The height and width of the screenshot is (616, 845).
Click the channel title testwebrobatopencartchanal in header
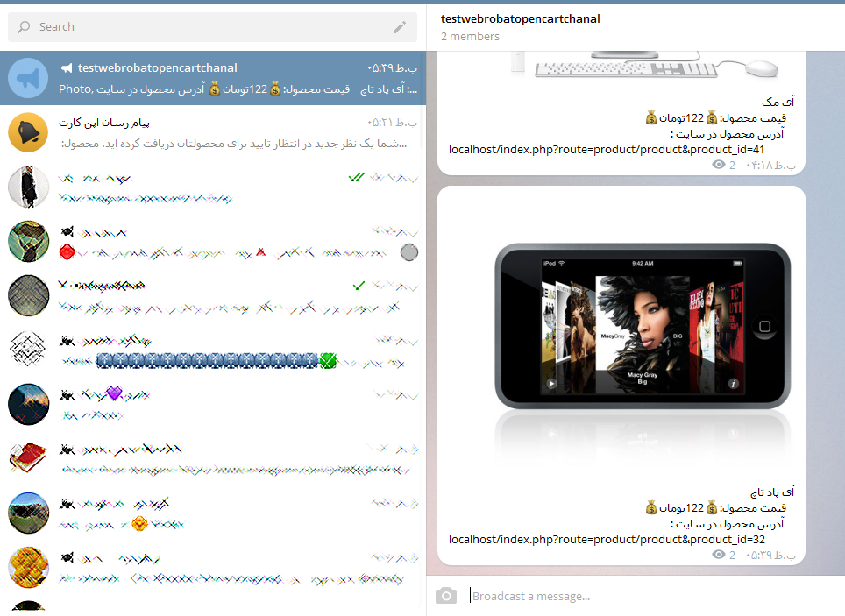coord(520,19)
